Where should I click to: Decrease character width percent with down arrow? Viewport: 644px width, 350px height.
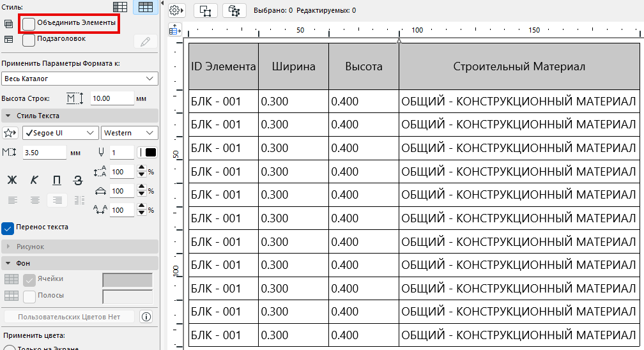(x=142, y=194)
